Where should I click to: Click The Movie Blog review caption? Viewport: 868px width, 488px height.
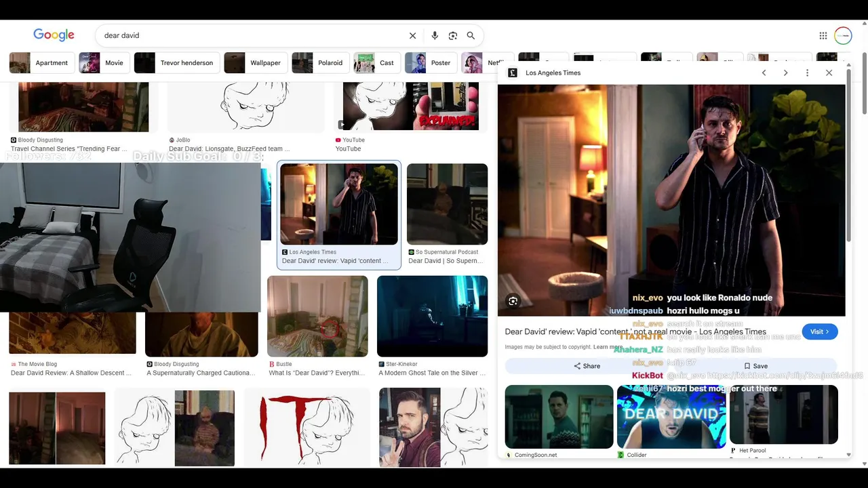point(71,373)
